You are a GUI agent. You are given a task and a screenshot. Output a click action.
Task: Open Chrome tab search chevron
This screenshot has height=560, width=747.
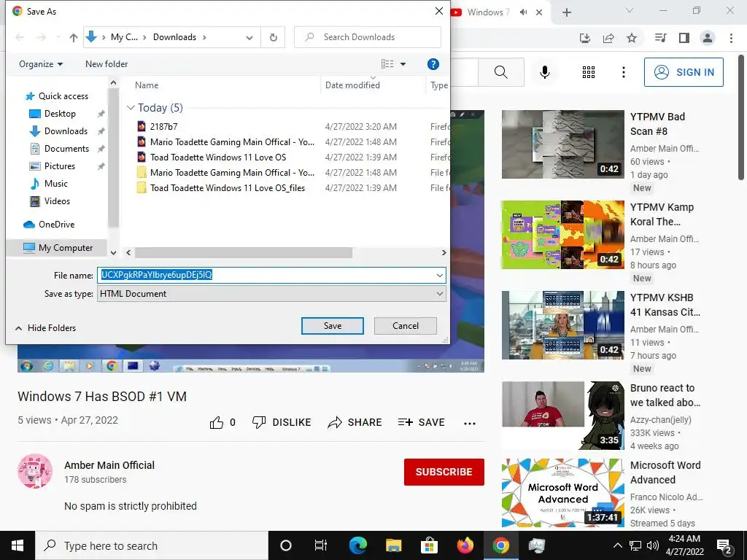coord(630,10)
